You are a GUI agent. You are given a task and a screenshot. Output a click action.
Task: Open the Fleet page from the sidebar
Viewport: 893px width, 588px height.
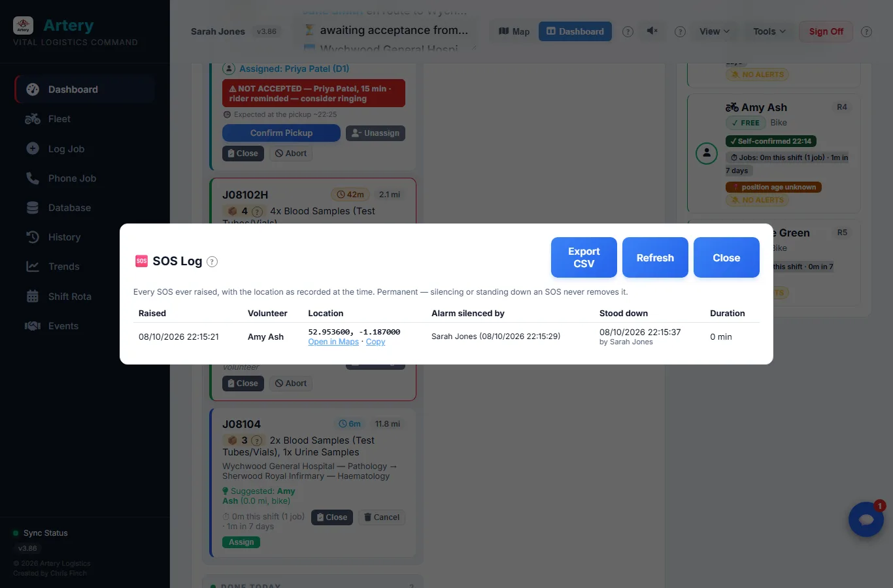[x=84, y=119]
